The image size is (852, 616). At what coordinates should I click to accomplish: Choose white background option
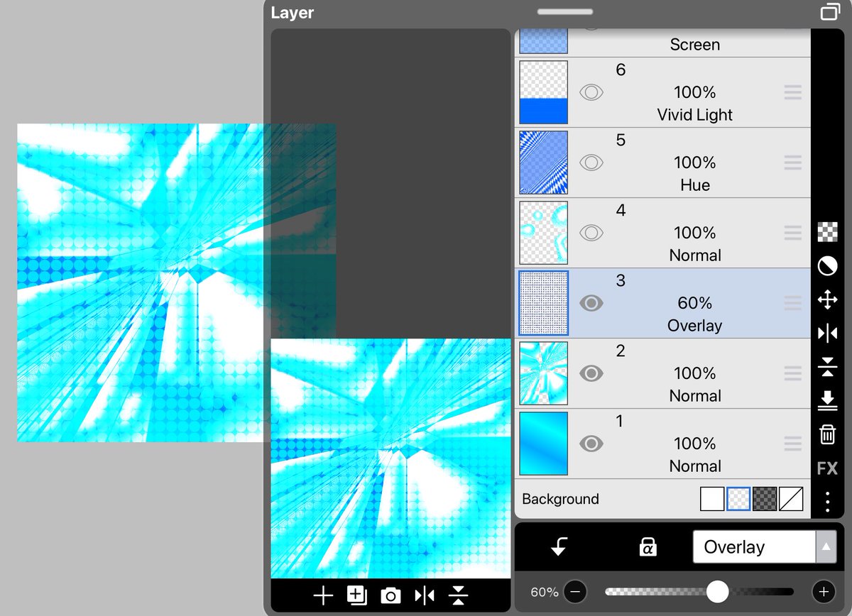(712, 499)
